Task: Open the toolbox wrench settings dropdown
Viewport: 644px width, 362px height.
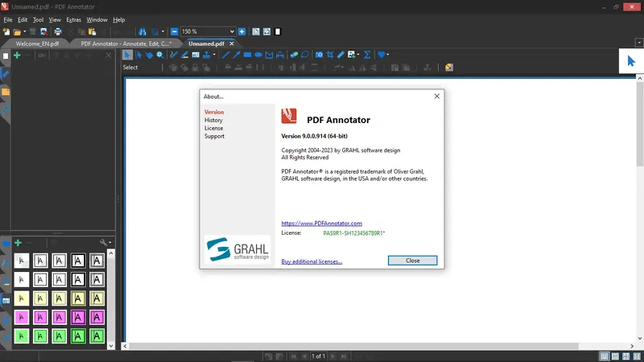Action: click(105, 243)
